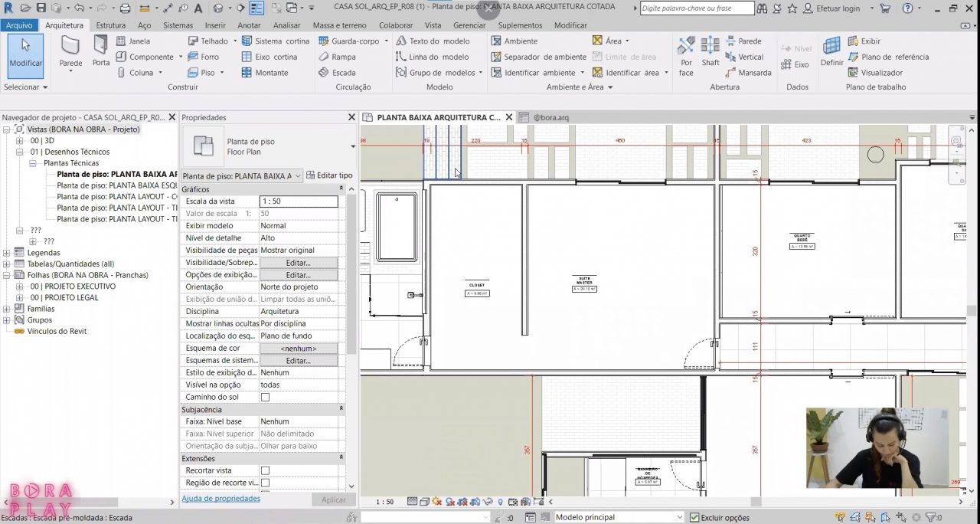The image size is (980, 524).
Task: Switch to the Estrutura ribbon tab
Action: tap(110, 25)
